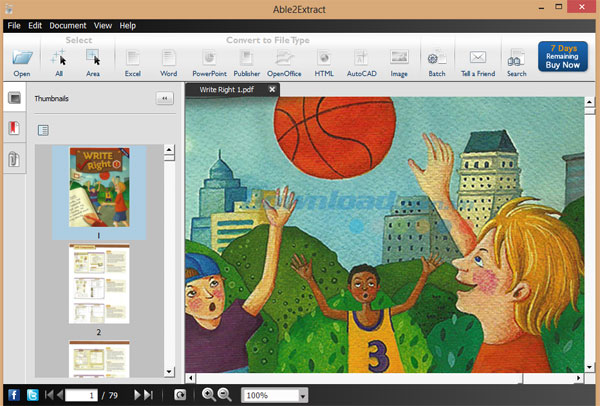
Task: Convert document to PowerPoint
Action: pyautogui.click(x=209, y=61)
